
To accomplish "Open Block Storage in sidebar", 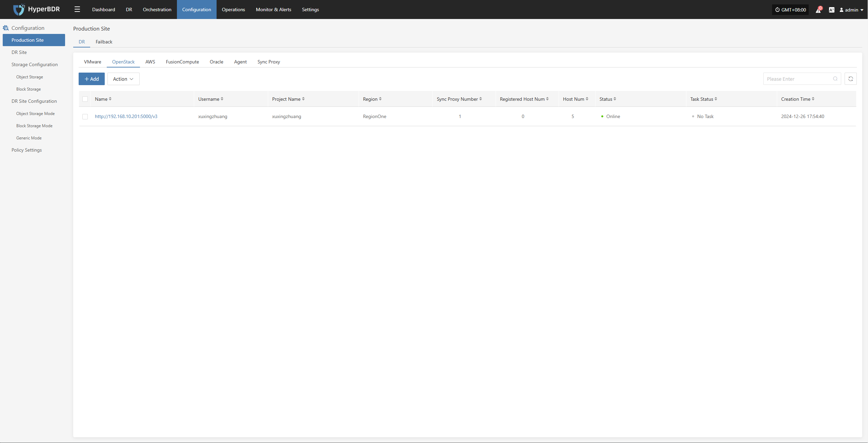I will click(x=28, y=89).
